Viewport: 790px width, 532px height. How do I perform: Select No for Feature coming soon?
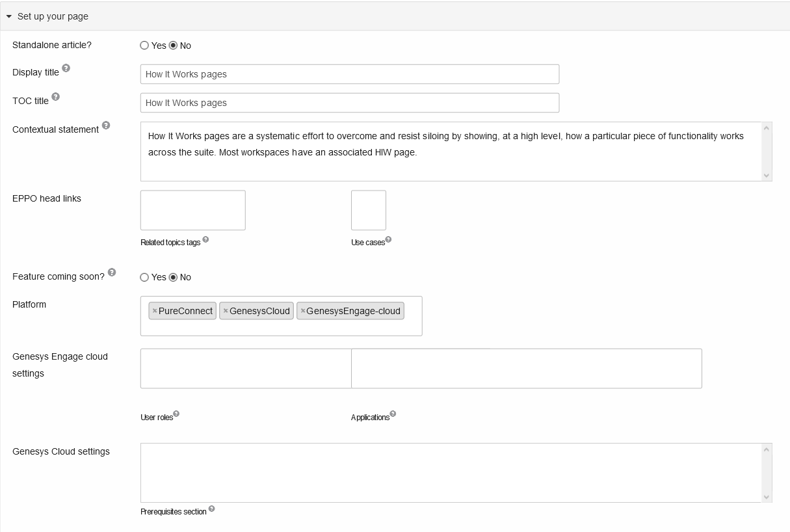173,277
